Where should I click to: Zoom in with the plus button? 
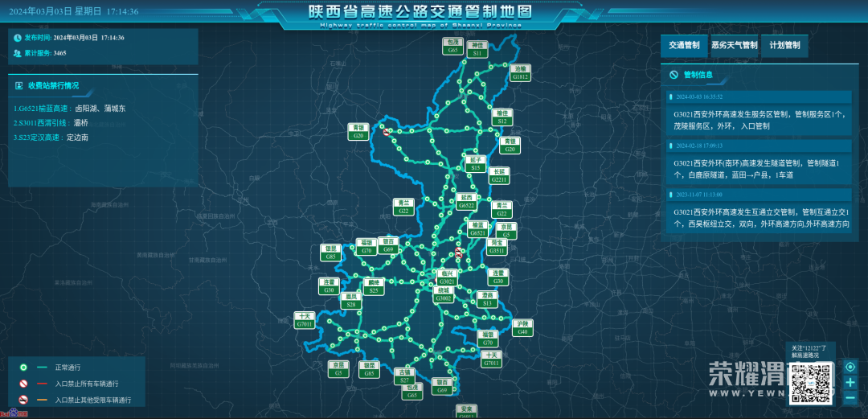(x=850, y=383)
